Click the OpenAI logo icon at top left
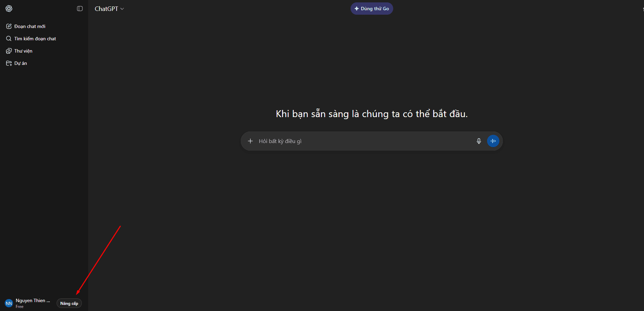The image size is (644, 311). click(9, 9)
